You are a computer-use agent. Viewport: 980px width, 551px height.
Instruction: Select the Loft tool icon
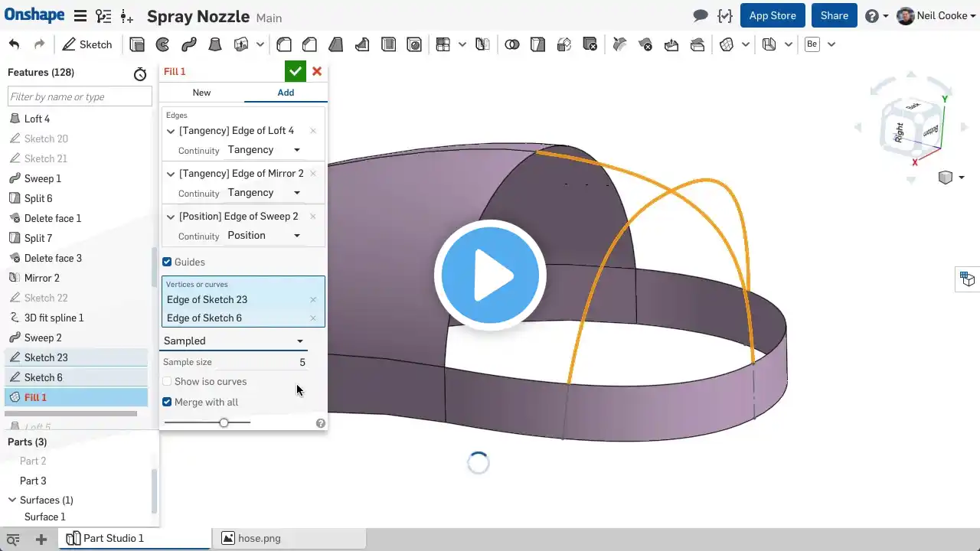click(215, 44)
